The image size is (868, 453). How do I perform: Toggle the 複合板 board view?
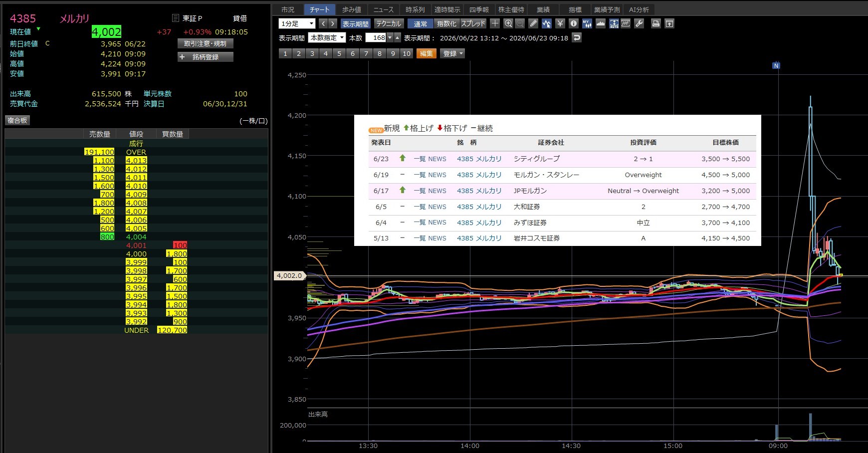tap(17, 120)
